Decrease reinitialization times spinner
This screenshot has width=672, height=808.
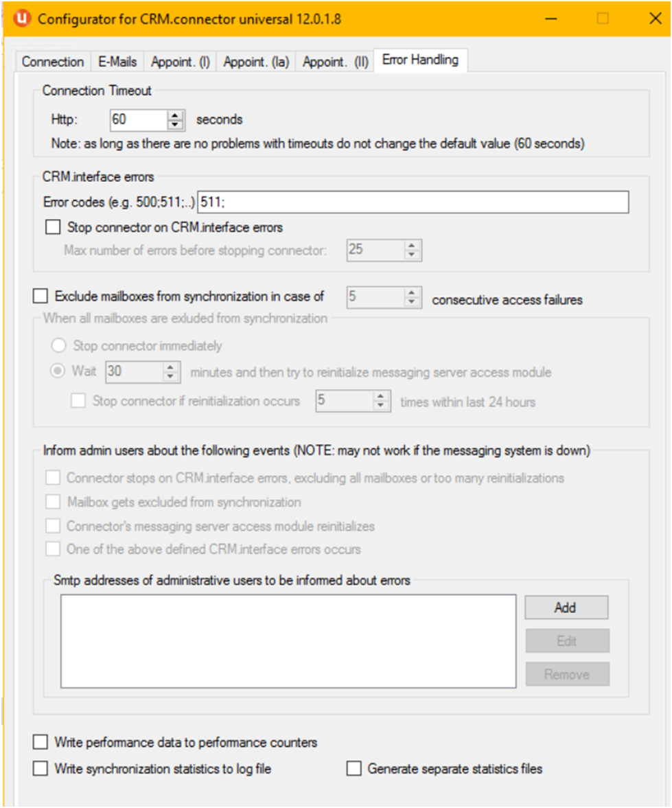[x=380, y=406]
